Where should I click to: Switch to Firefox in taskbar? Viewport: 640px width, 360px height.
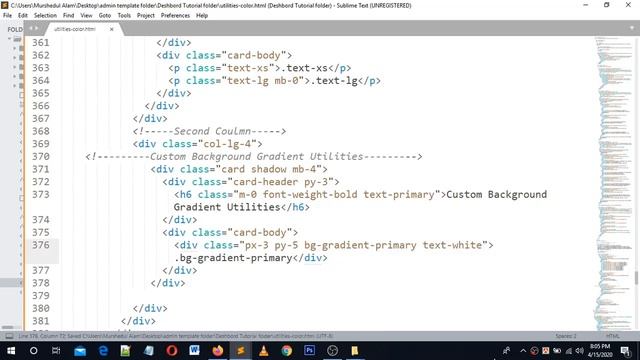pos(218,351)
